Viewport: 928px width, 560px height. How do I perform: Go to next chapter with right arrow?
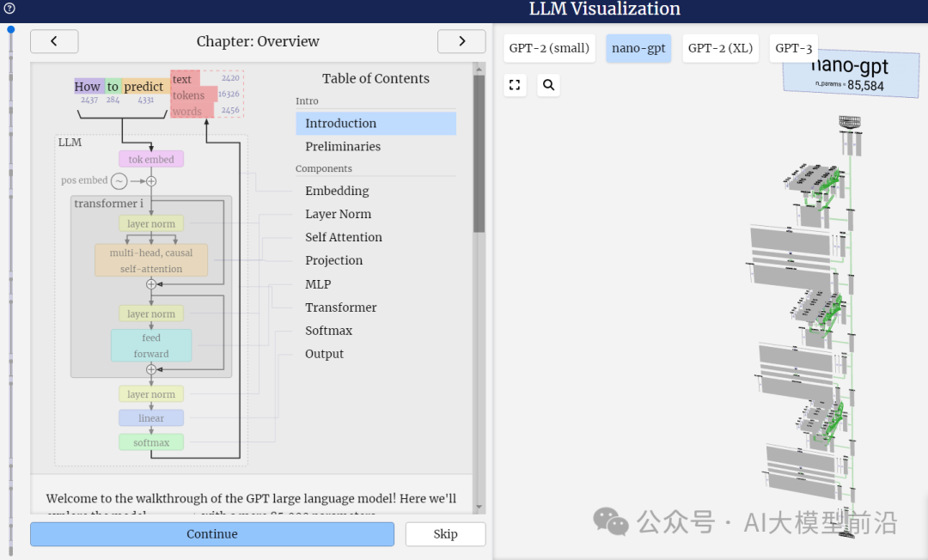pos(461,41)
